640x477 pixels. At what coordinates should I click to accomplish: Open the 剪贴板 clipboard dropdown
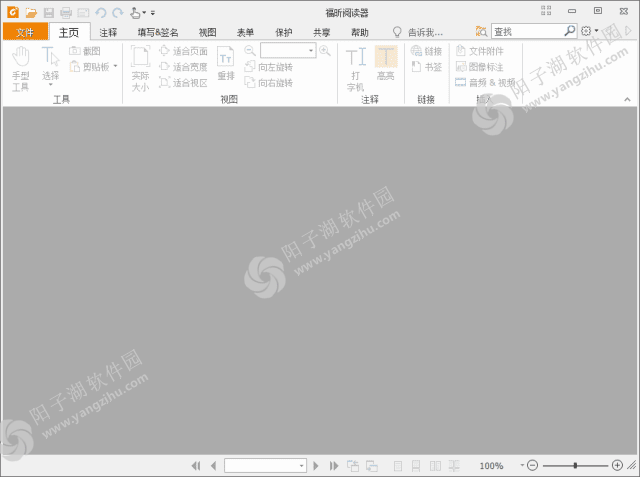tap(116, 66)
